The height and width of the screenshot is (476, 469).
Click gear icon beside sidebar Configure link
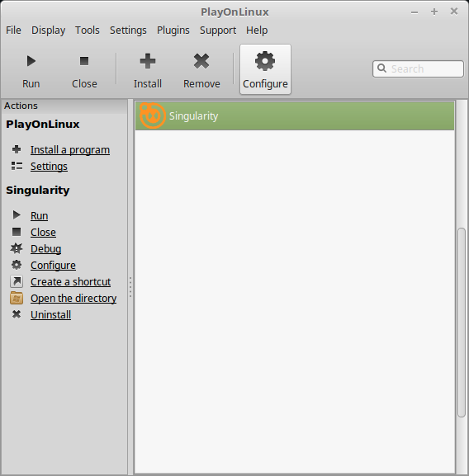pos(17,265)
